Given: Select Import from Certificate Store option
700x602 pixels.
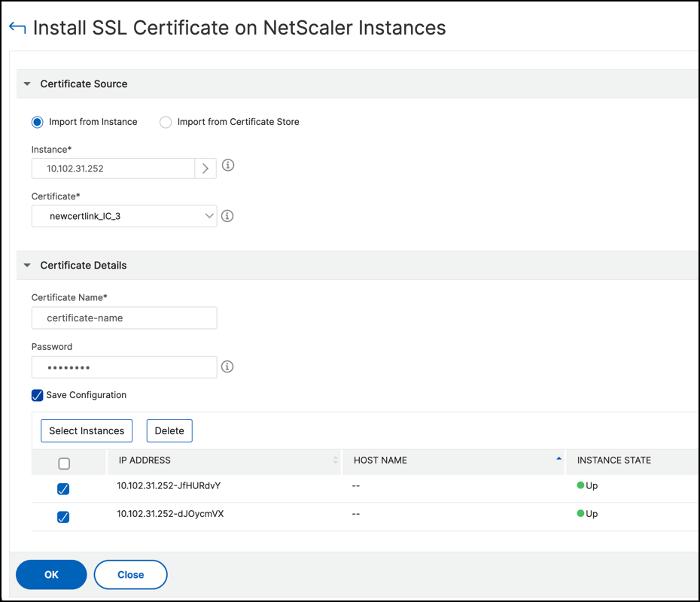Looking at the screenshot, I should pyautogui.click(x=166, y=122).
